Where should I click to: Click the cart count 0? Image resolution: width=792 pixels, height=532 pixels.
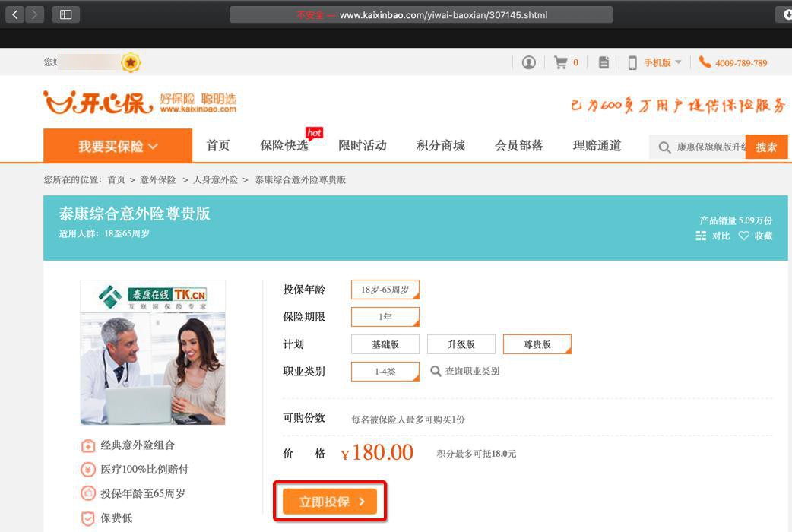pos(575,62)
